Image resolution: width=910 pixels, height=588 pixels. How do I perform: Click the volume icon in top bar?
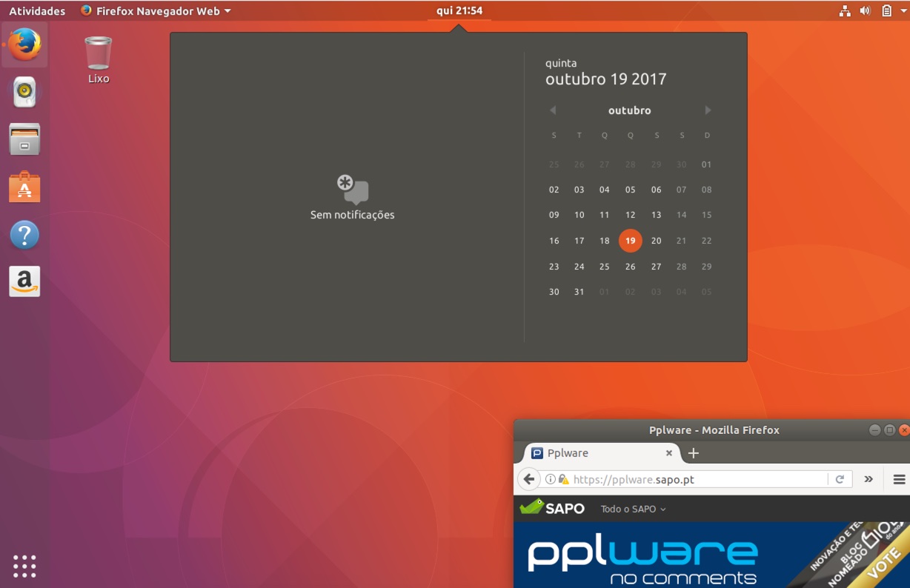865,10
